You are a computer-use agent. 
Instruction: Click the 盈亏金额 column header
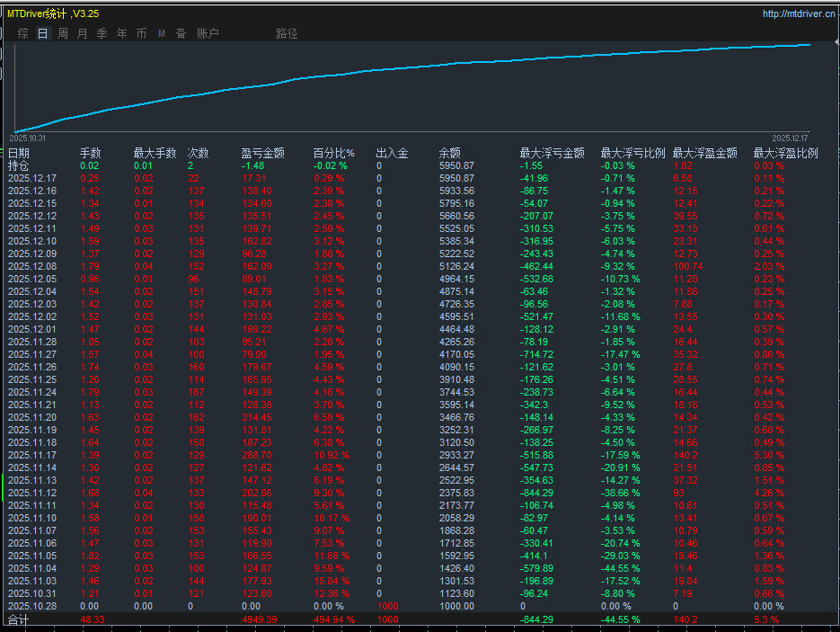click(262, 153)
